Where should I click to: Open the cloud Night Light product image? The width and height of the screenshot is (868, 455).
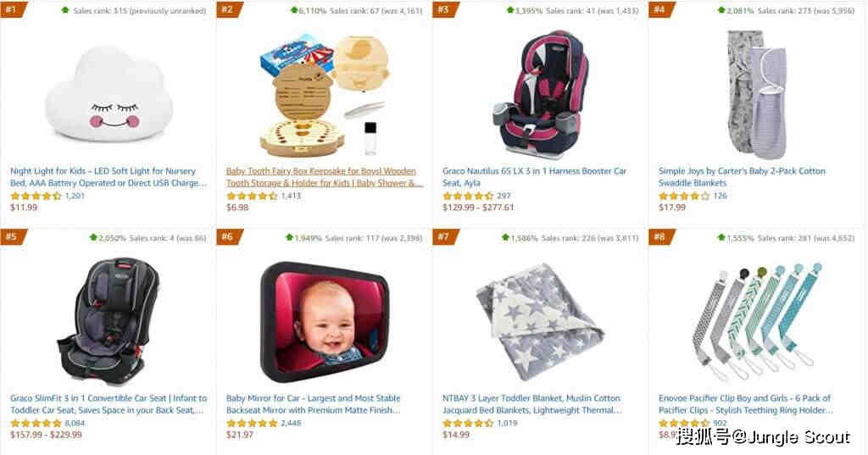coord(108,94)
